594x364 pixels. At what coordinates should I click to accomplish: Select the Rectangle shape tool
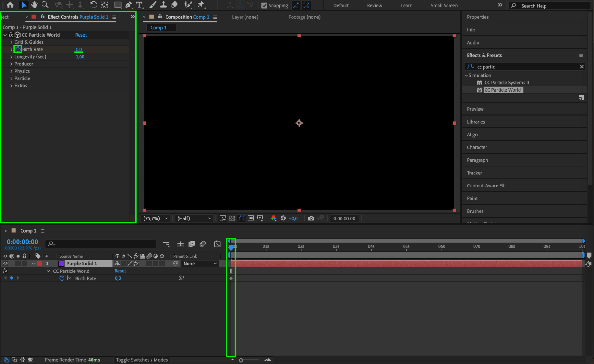pyautogui.click(x=118, y=5)
